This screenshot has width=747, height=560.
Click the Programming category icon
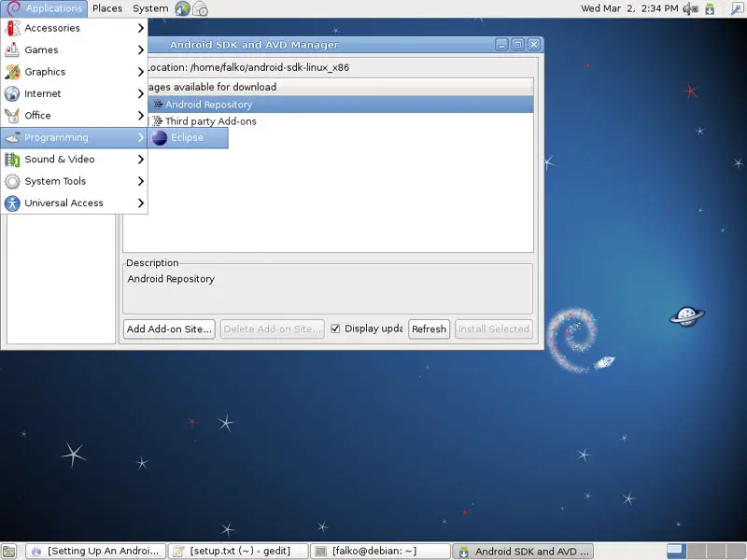tap(12, 137)
